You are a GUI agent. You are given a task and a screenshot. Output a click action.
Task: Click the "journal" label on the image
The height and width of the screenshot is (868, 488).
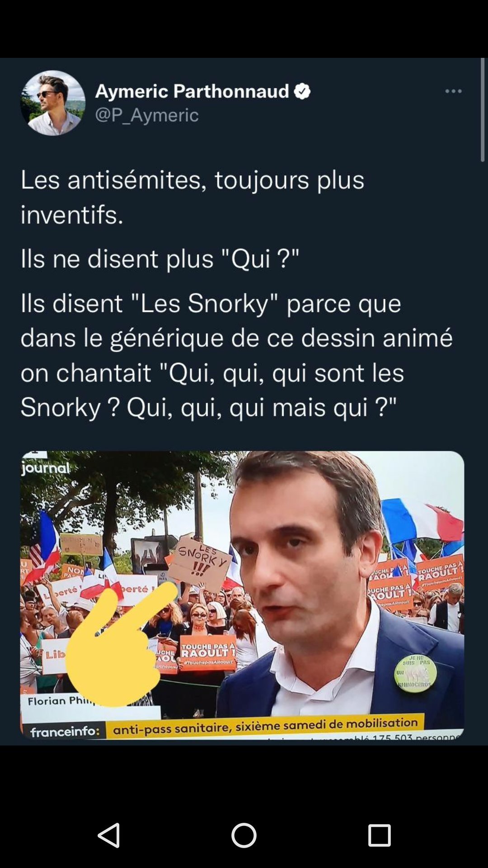(46, 468)
